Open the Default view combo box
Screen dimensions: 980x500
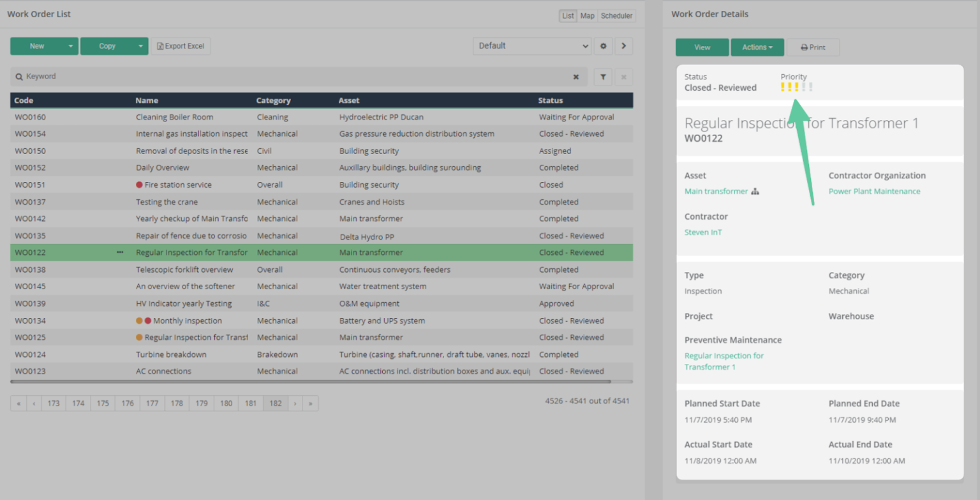pos(531,46)
